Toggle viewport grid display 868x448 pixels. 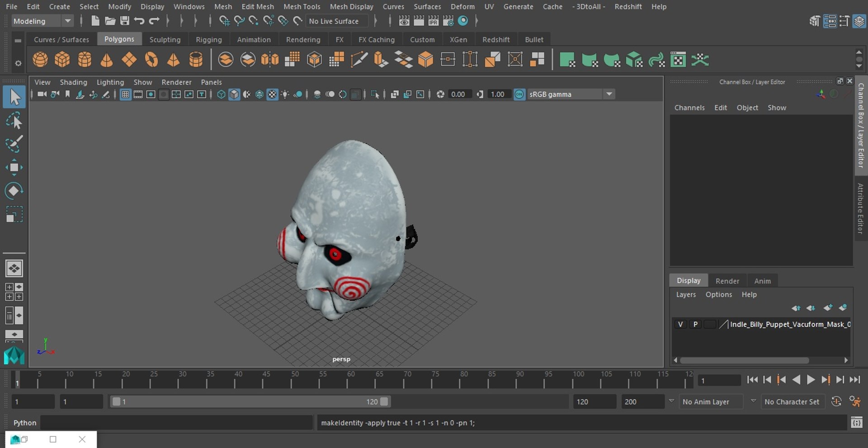[125, 94]
